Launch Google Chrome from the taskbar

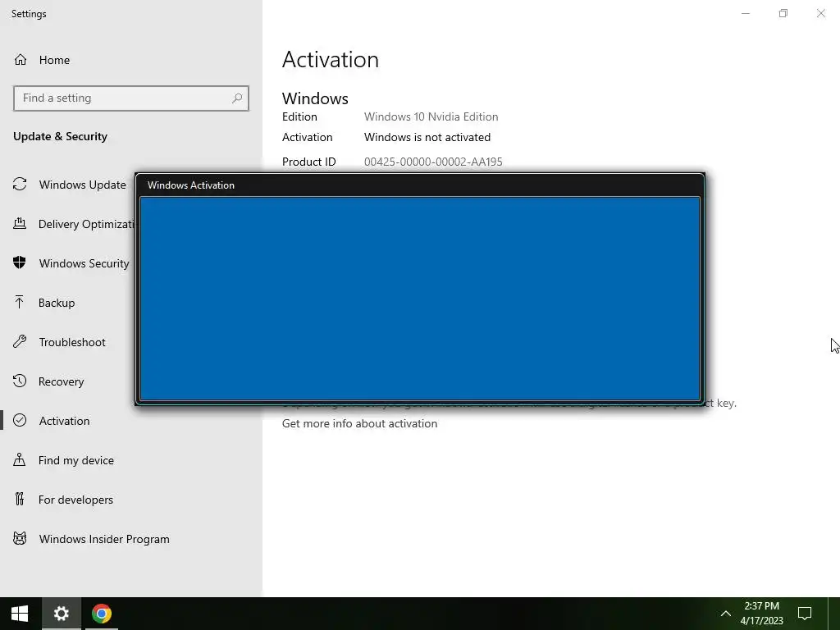click(x=101, y=614)
